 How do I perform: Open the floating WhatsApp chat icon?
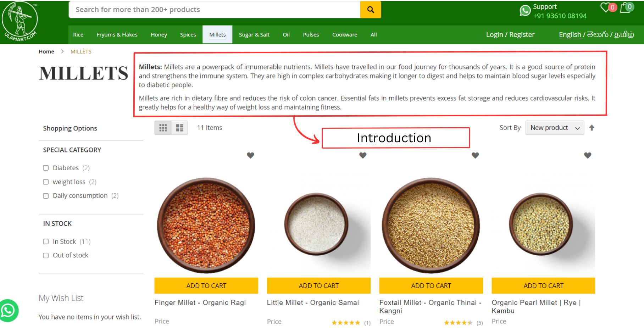pos(9,310)
